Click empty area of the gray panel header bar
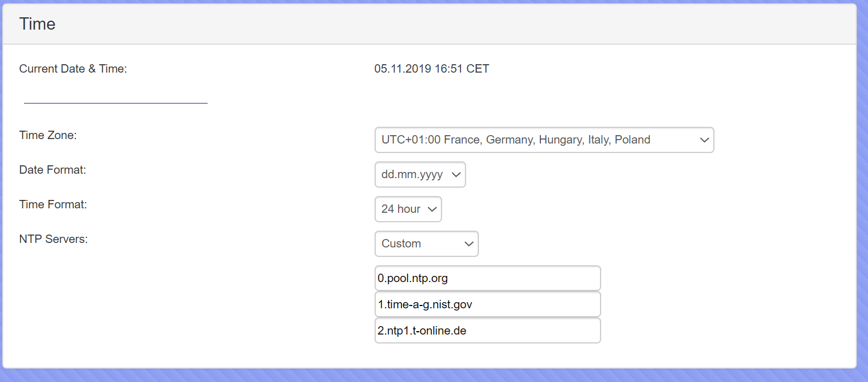 click(447, 24)
